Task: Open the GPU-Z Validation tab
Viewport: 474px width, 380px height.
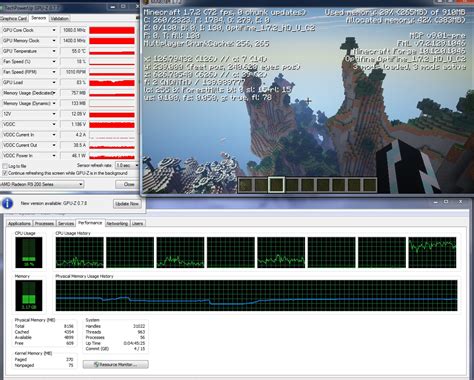Action: [x=60, y=19]
